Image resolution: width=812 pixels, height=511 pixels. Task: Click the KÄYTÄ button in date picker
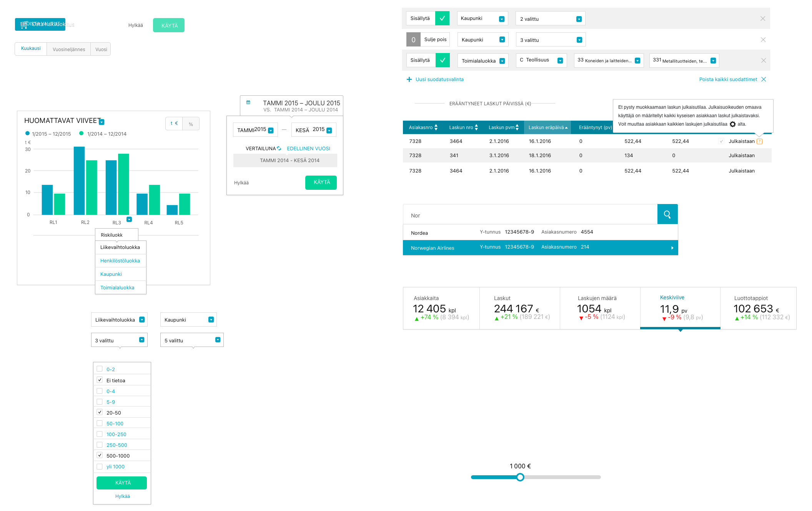point(321,182)
